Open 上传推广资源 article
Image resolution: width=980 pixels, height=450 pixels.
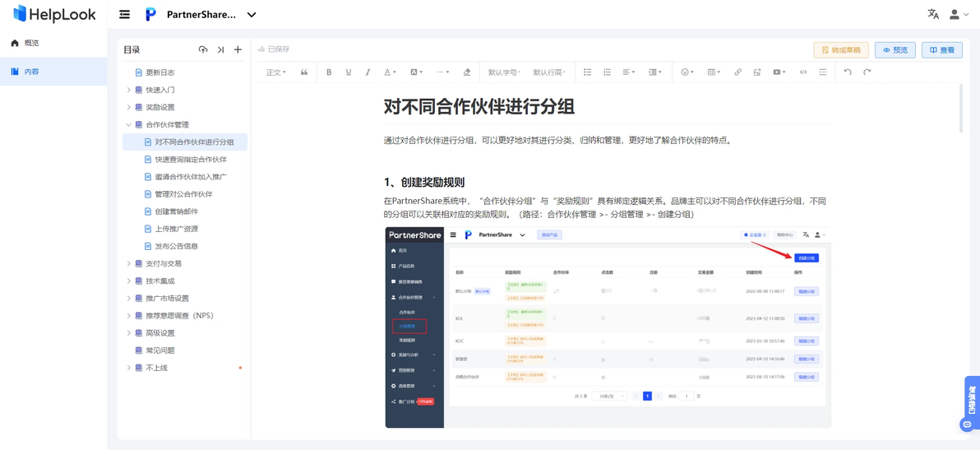pos(176,229)
